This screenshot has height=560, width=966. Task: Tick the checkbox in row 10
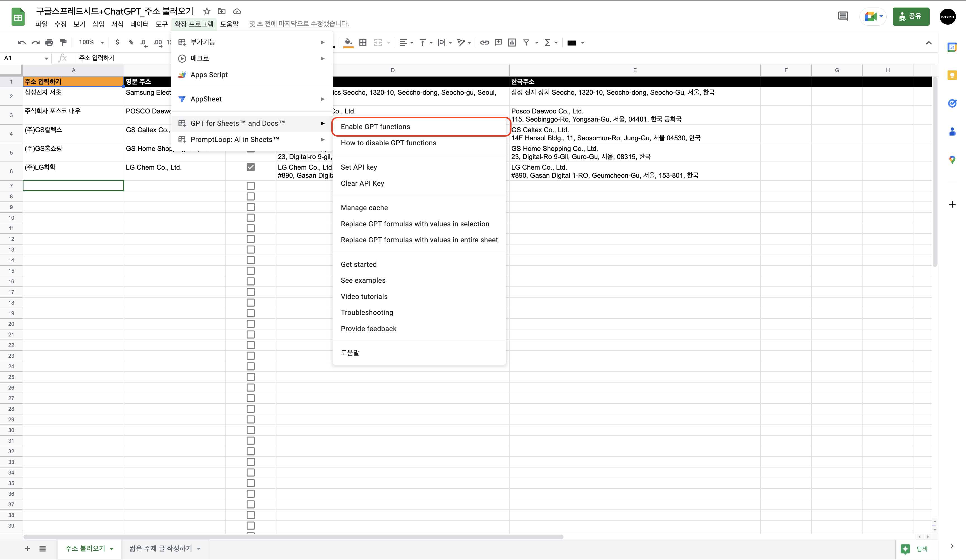(x=251, y=218)
